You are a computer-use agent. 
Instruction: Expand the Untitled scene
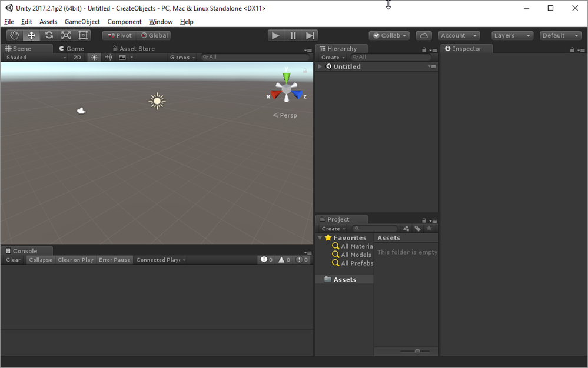320,66
